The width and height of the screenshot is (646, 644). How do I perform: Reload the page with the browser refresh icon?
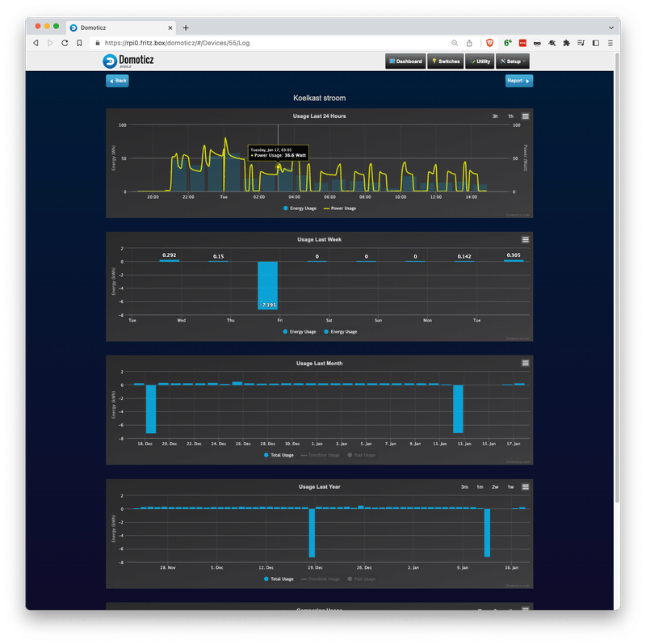(x=65, y=43)
